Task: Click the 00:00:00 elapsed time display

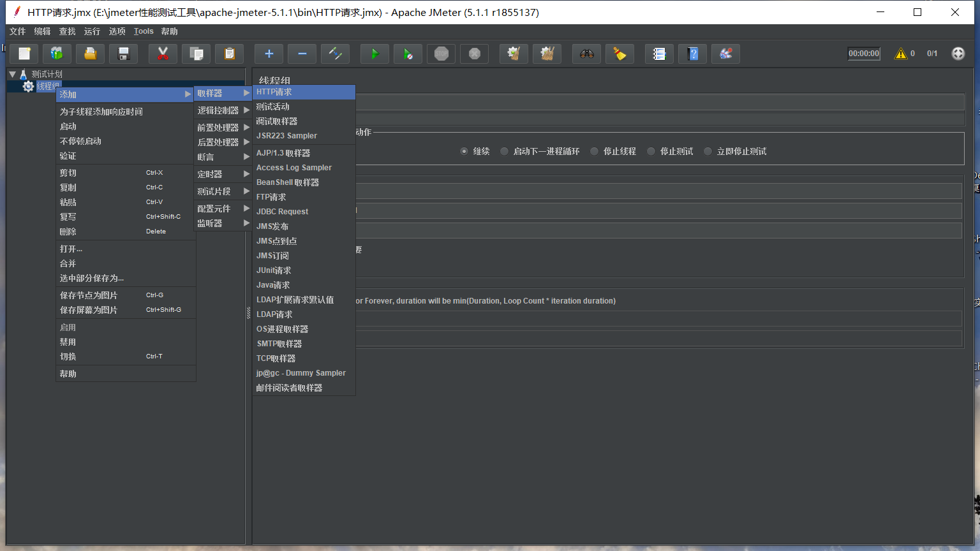Action: click(x=864, y=54)
